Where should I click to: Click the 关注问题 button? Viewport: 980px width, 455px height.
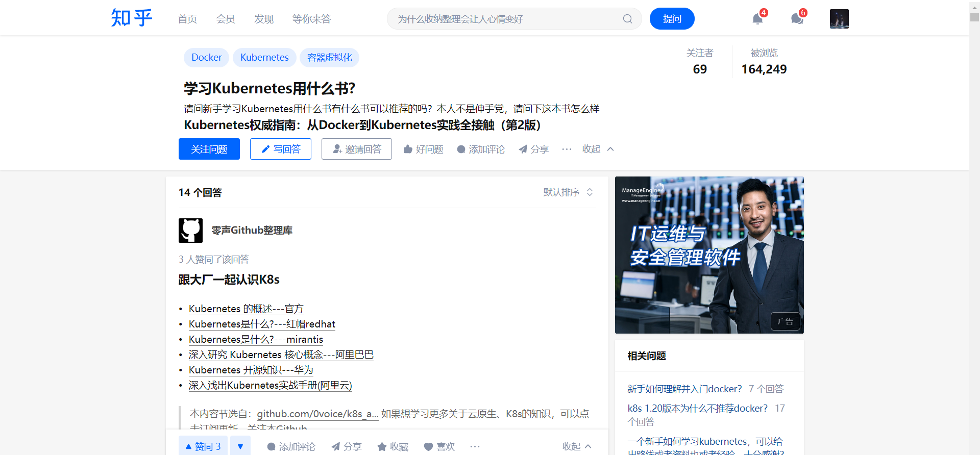pyautogui.click(x=209, y=149)
